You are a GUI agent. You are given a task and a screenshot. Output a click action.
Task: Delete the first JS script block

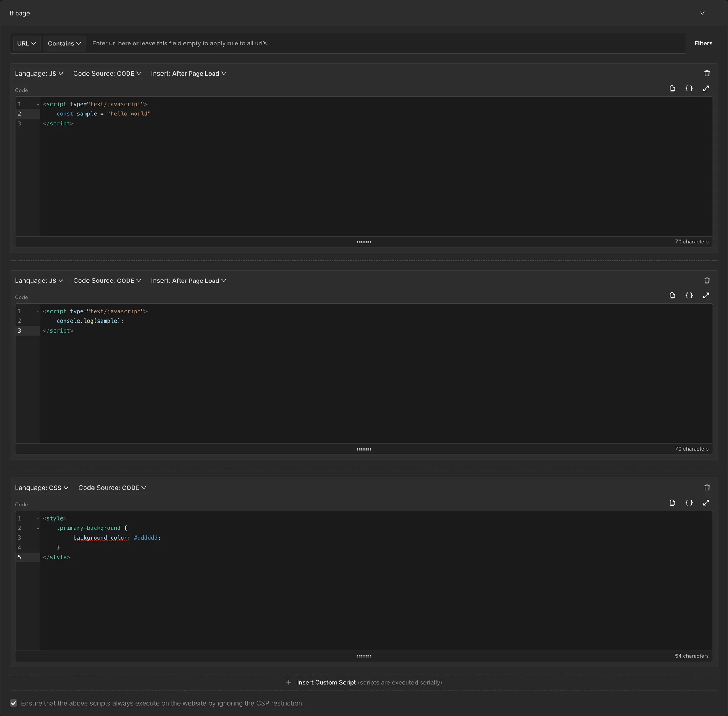point(707,73)
